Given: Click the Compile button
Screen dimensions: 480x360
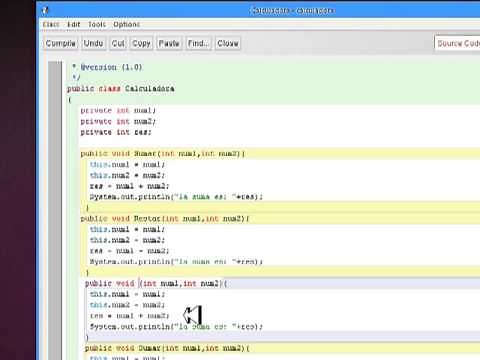Looking at the screenshot, I should 61,43.
